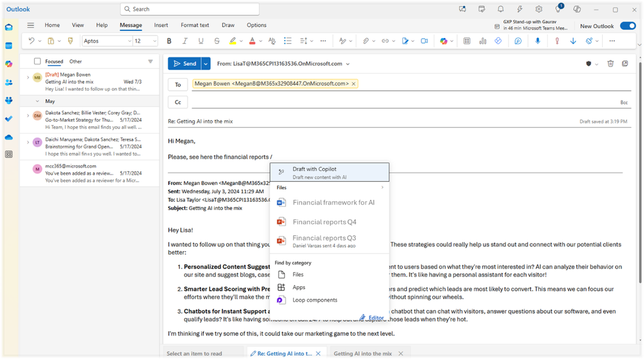The image size is (644, 359).
Task: Switch to the Home ribbon tab
Action: coord(52,25)
